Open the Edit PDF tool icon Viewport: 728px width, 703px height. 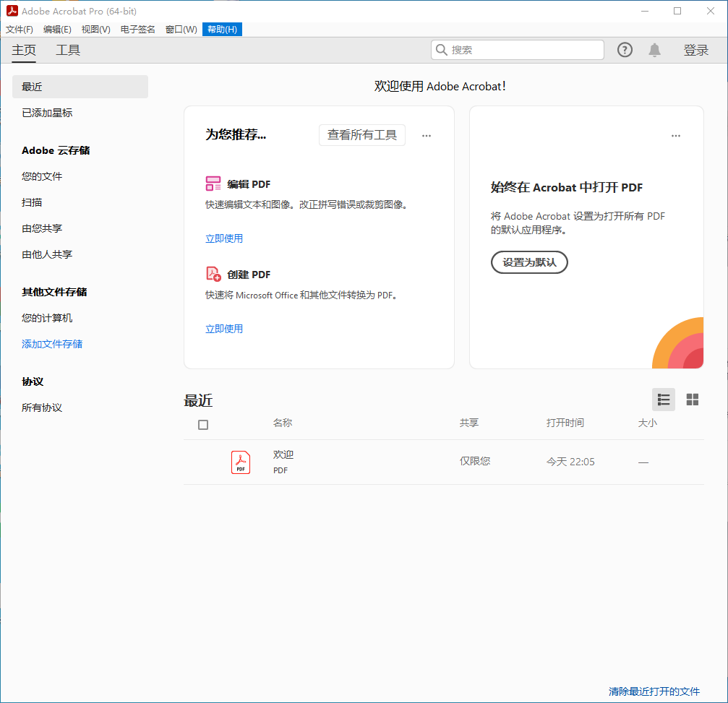pyautogui.click(x=213, y=184)
